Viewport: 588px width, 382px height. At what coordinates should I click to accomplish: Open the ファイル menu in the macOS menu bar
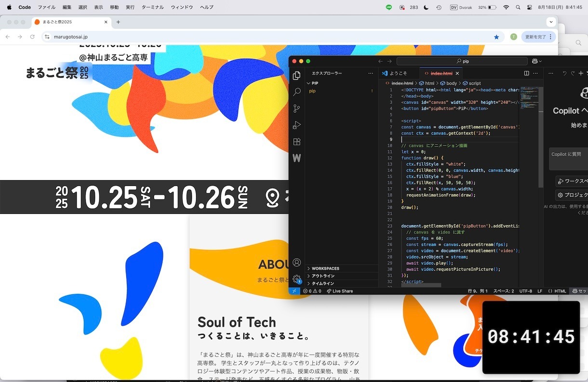47,7
